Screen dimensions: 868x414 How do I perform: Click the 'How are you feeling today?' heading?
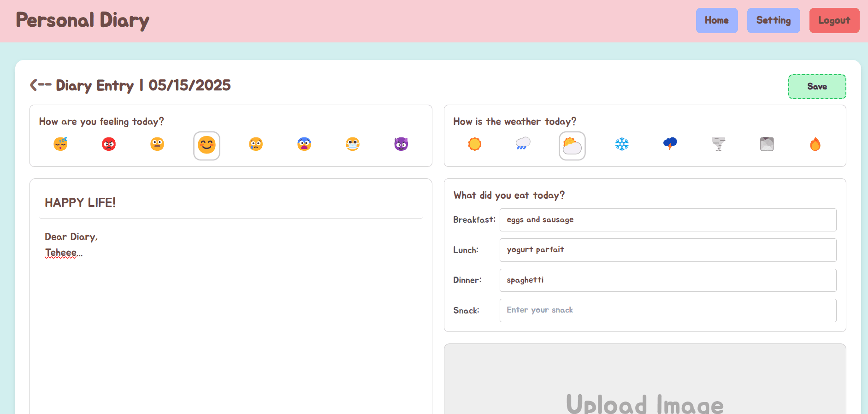[x=101, y=122]
